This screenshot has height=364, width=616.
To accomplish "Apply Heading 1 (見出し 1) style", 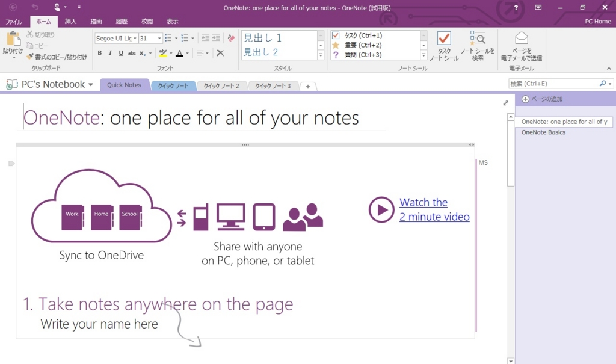I will point(262,38).
